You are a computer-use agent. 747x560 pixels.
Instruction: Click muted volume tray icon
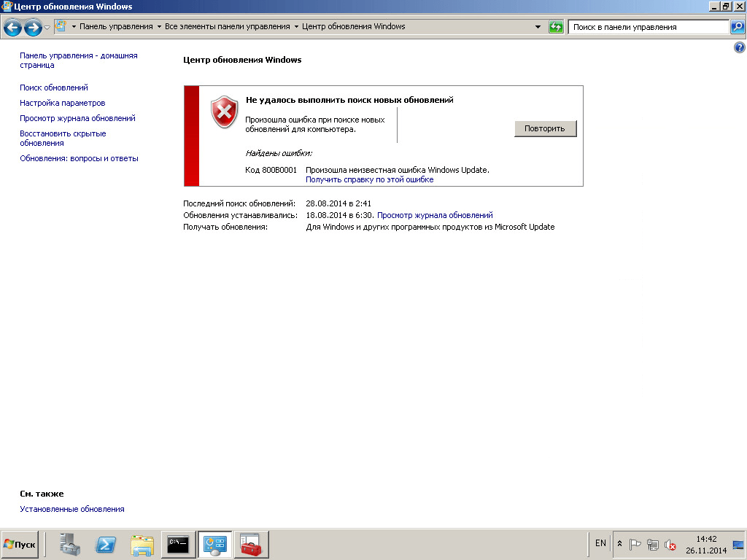pos(670,544)
